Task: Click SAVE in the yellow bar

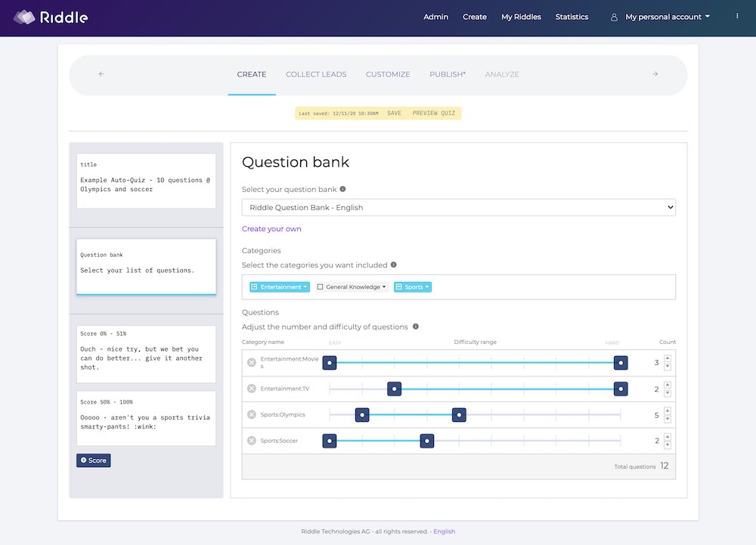Action: coord(394,113)
